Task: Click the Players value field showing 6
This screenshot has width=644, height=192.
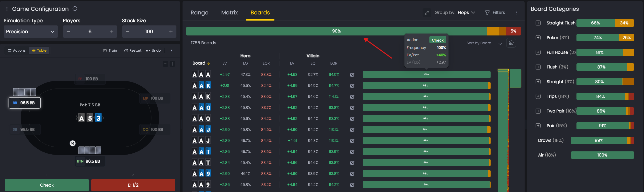Action: [x=90, y=32]
